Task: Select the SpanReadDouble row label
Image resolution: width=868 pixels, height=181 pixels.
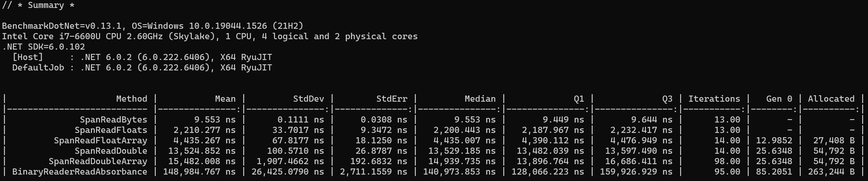Action: 111,151
